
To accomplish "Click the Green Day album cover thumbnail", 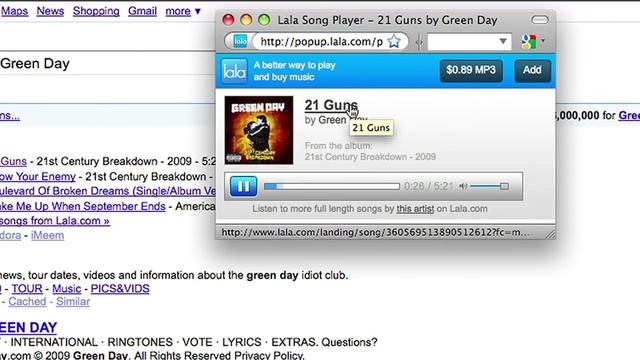I will click(x=259, y=130).
